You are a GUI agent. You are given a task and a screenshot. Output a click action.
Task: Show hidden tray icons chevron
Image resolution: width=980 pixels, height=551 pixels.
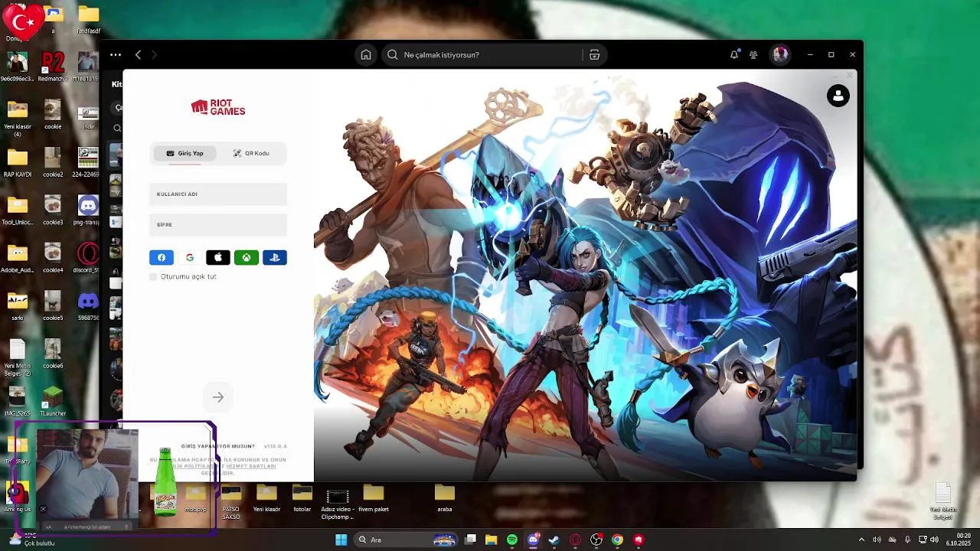[x=861, y=540]
